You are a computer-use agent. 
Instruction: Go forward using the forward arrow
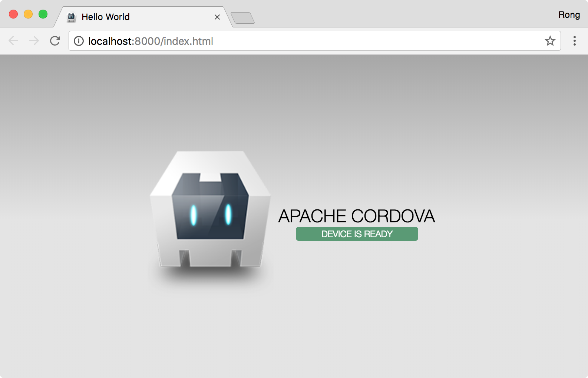[x=34, y=41]
